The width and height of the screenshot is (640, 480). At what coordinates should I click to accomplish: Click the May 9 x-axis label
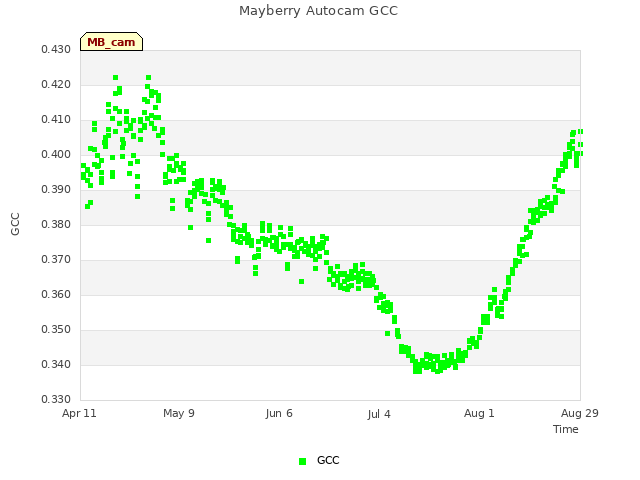point(179,413)
